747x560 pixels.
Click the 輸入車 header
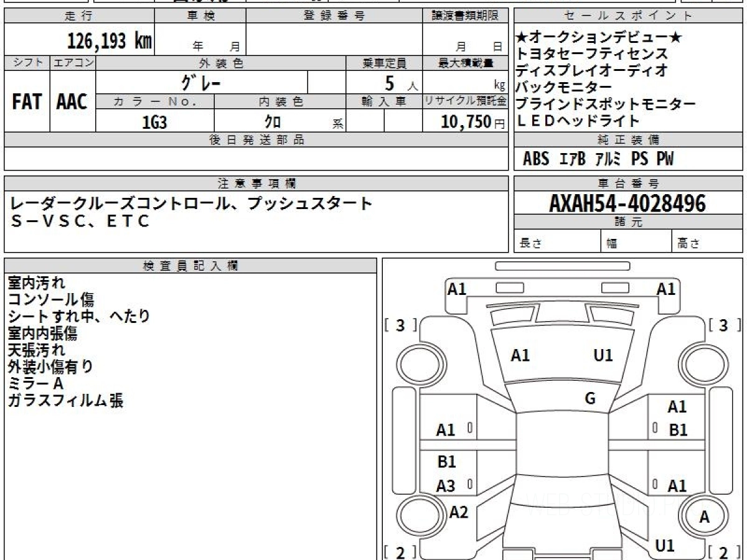(384, 103)
